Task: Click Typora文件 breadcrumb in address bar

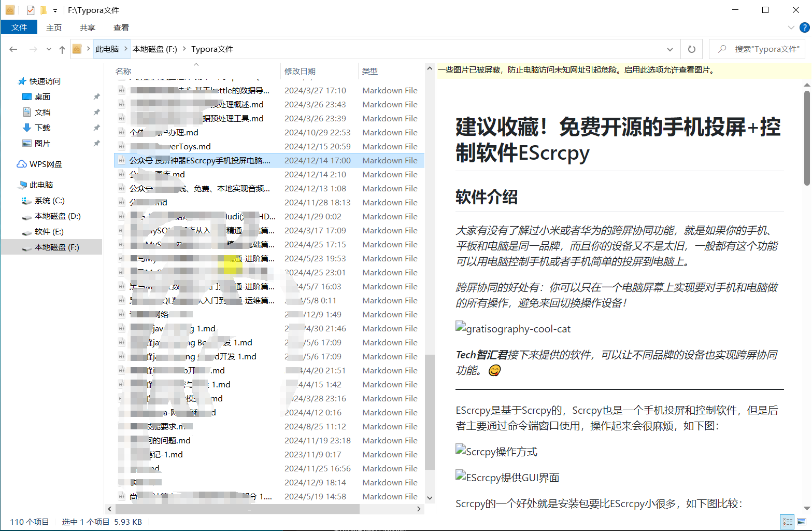Action: tap(212, 49)
